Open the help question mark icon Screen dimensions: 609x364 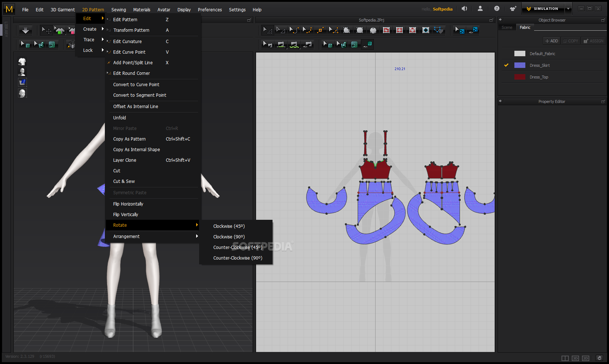pyautogui.click(x=496, y=9)
